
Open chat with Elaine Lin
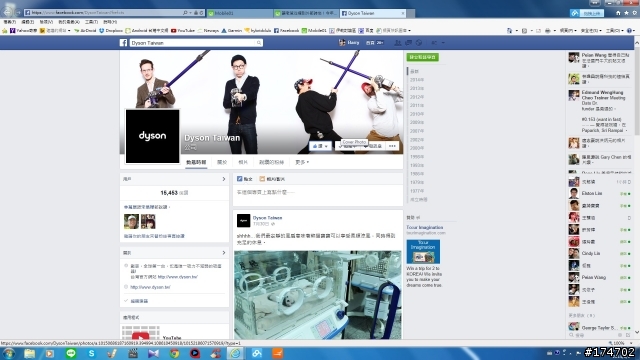point(600,193)
